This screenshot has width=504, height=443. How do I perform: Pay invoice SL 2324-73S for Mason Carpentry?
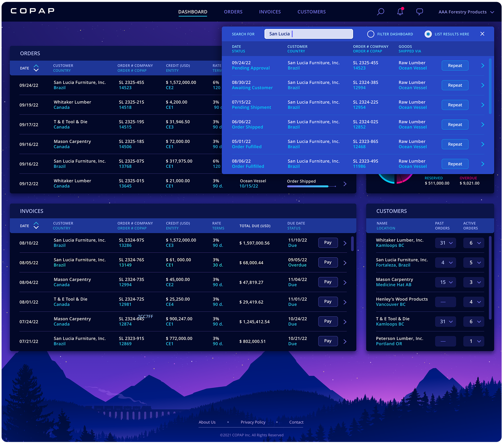328,282
